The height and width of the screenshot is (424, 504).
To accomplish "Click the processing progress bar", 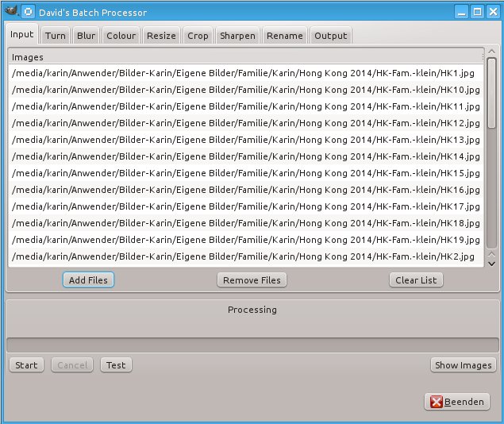I will [x=252, y=345].
